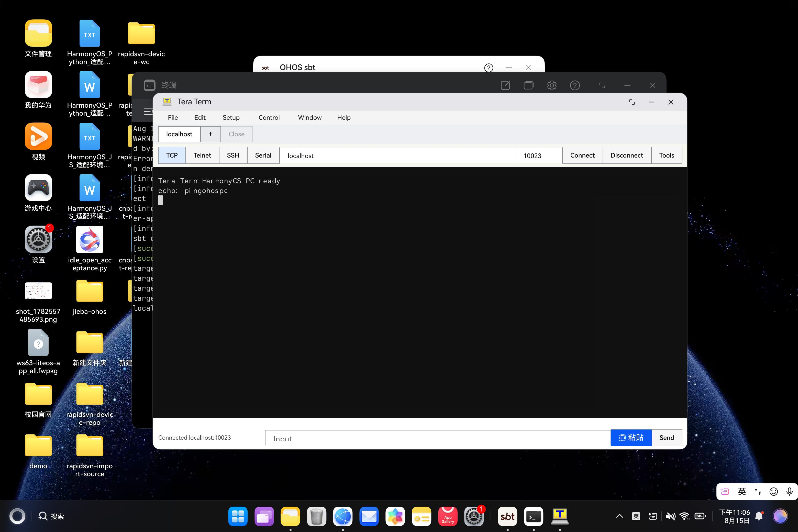
Task: Add a new session tab with plus button
Action: pos(210,134)
